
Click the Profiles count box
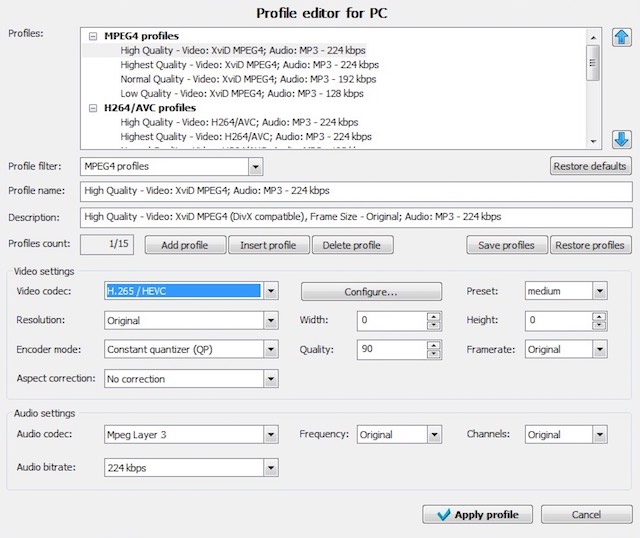[x=107, y=244]
